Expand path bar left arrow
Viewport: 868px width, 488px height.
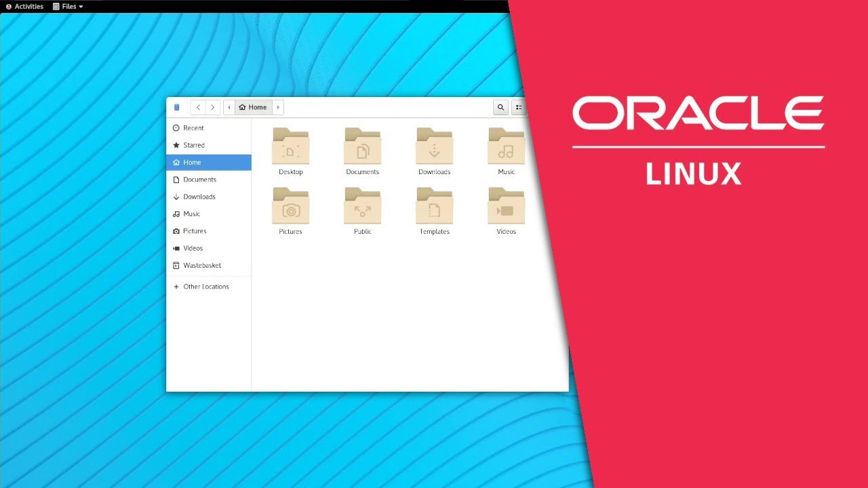click(x=229, y=107)
